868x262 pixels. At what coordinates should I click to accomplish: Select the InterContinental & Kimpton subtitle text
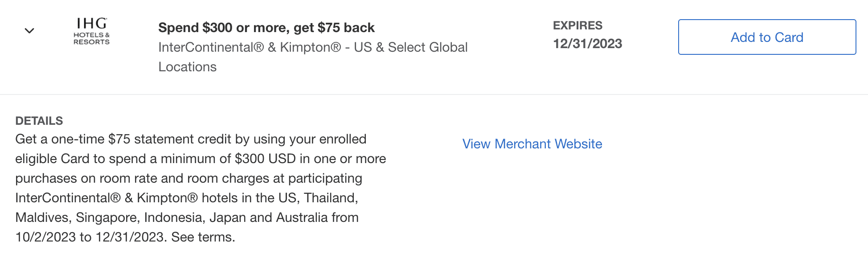point(313,47)
